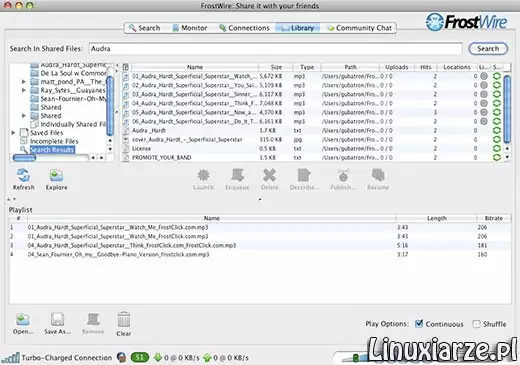
Task: Click the Launch icon
Action: 203,175
